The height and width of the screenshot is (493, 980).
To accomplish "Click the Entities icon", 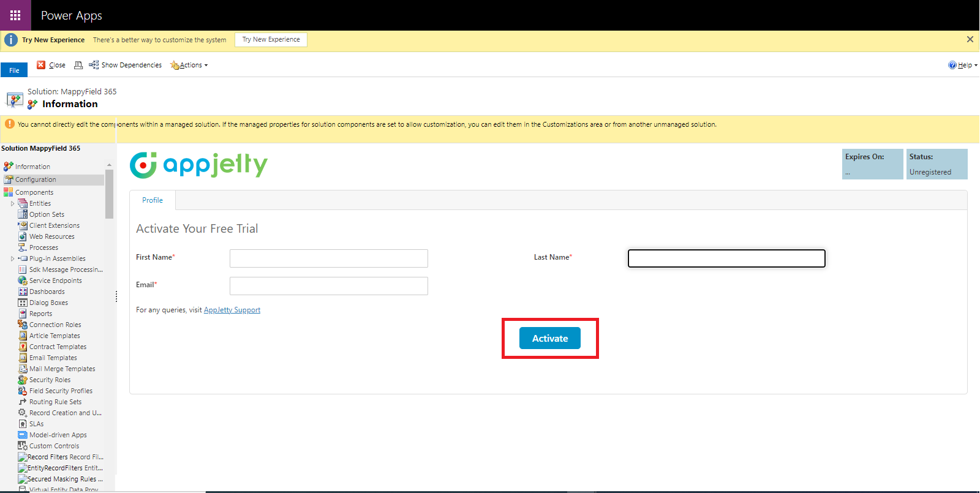I will pos(23,203).
